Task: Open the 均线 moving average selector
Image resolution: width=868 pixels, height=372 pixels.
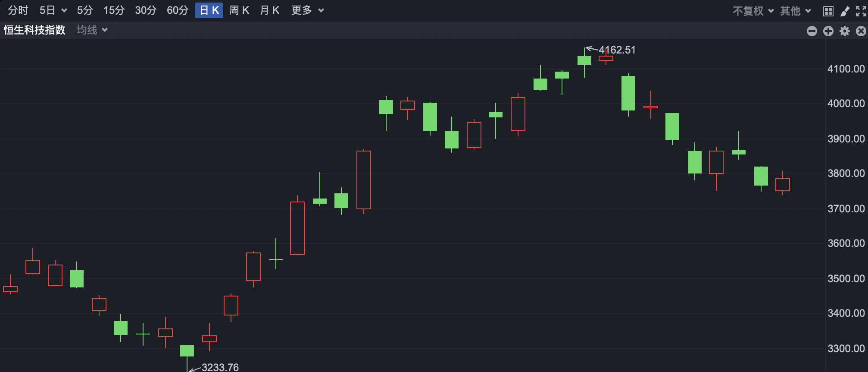Action: (91, 30)
